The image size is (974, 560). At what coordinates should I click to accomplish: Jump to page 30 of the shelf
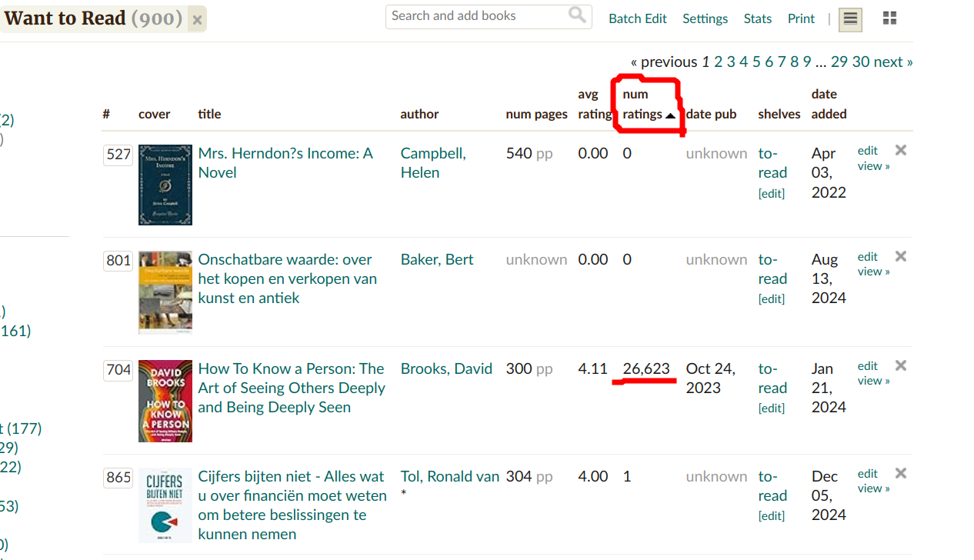pos(861,62)
